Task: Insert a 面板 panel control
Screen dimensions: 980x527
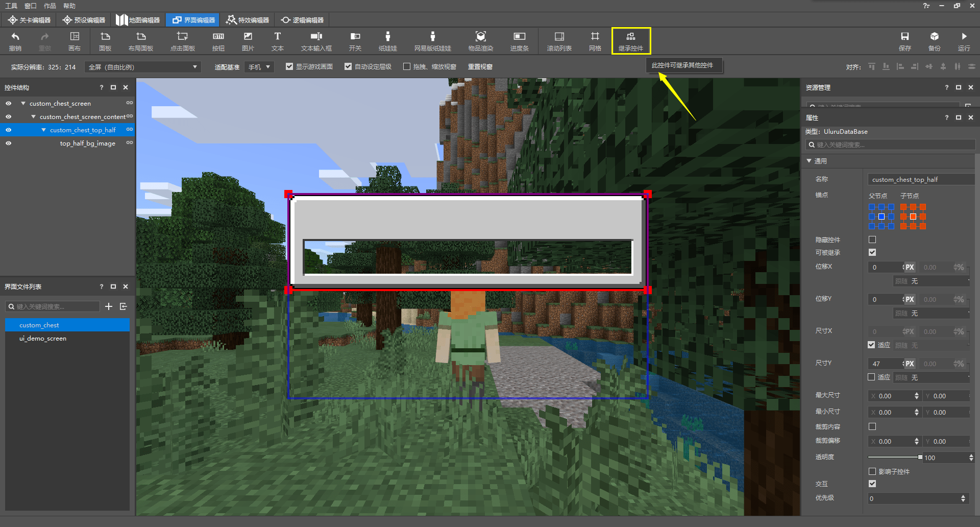Action: pyautogui.click(x=105, y=41)
